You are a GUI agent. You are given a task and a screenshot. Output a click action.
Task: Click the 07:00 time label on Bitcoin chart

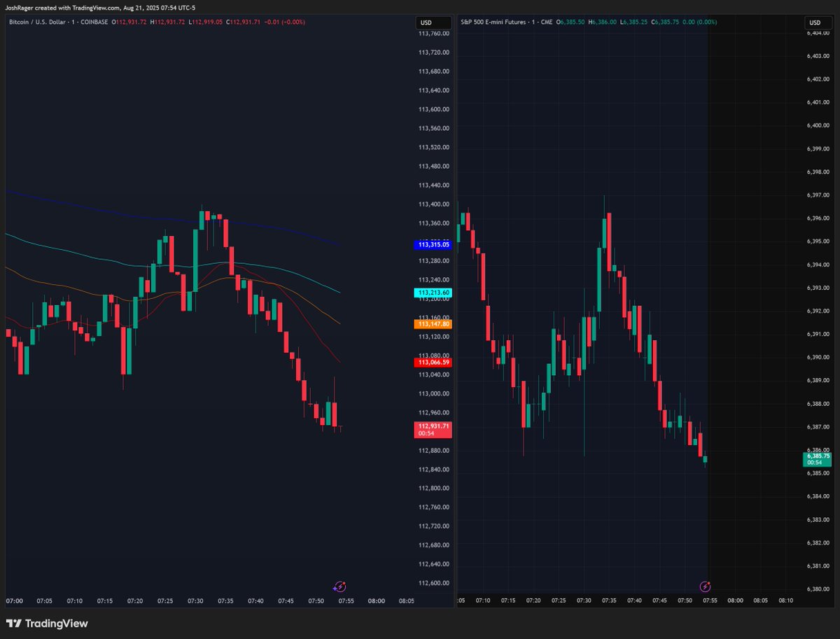pos(14,601)
